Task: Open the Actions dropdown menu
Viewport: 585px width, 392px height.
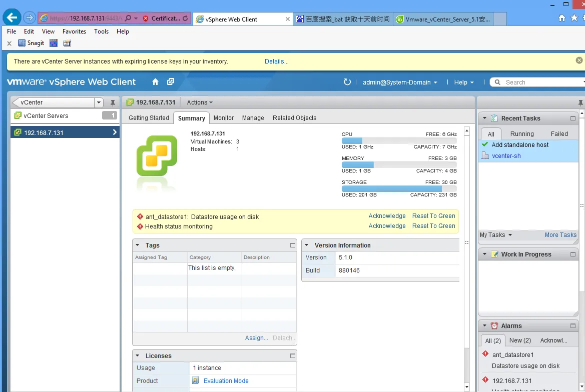Action: (x=200, y=102)
